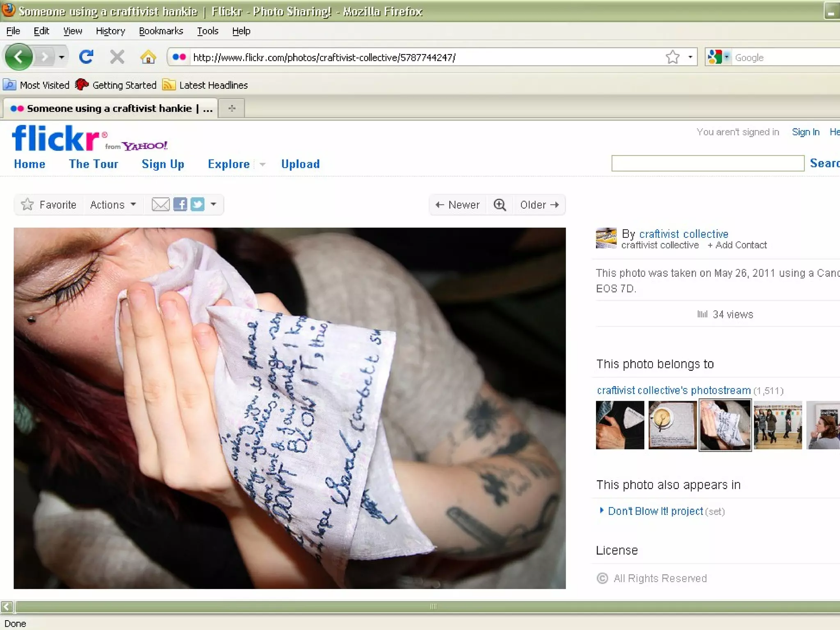Toggle the Favorite star on the photo
840x630 pixels.
(27, 204)
